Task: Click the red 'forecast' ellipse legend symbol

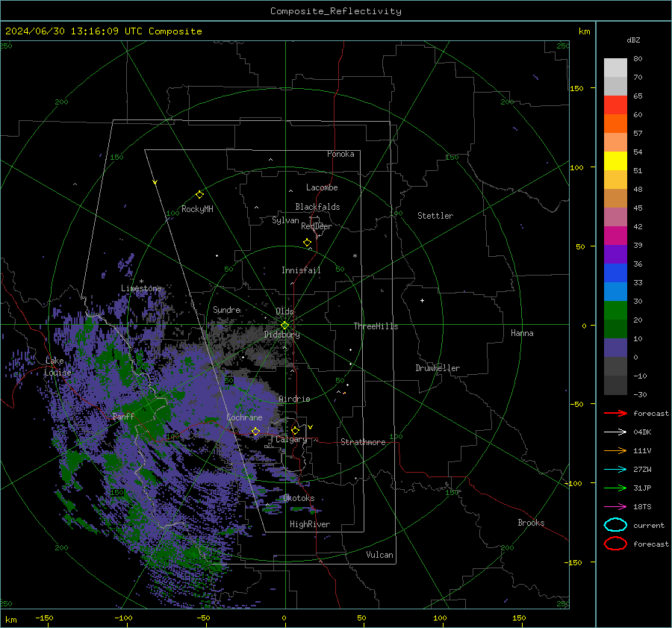Action: (615, 544)
